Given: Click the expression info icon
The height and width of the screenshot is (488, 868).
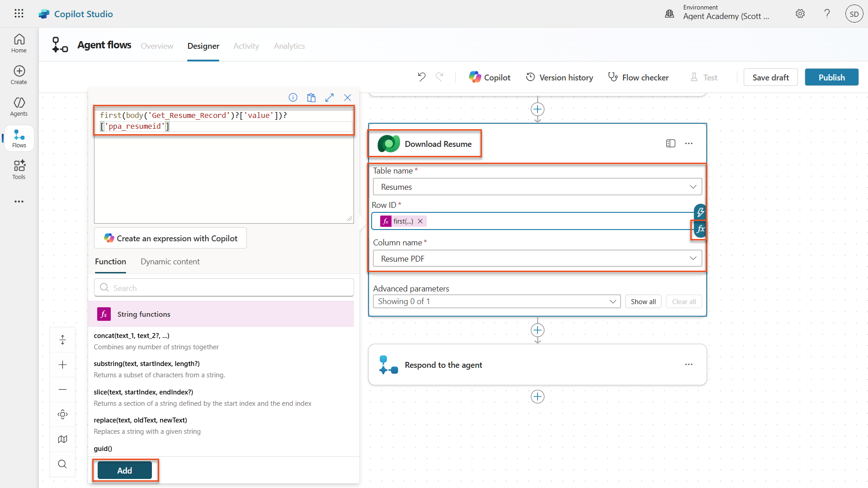Looking at the screenshot, I should pos(293,98).
